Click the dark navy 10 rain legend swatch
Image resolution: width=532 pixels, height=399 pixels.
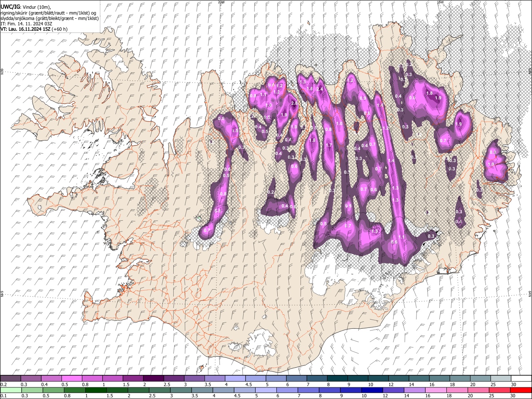372,390
